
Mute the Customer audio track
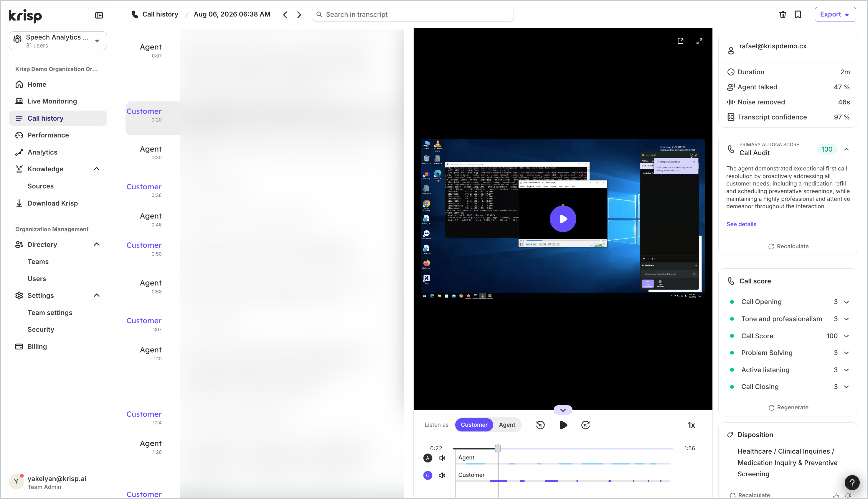point(442,475)
